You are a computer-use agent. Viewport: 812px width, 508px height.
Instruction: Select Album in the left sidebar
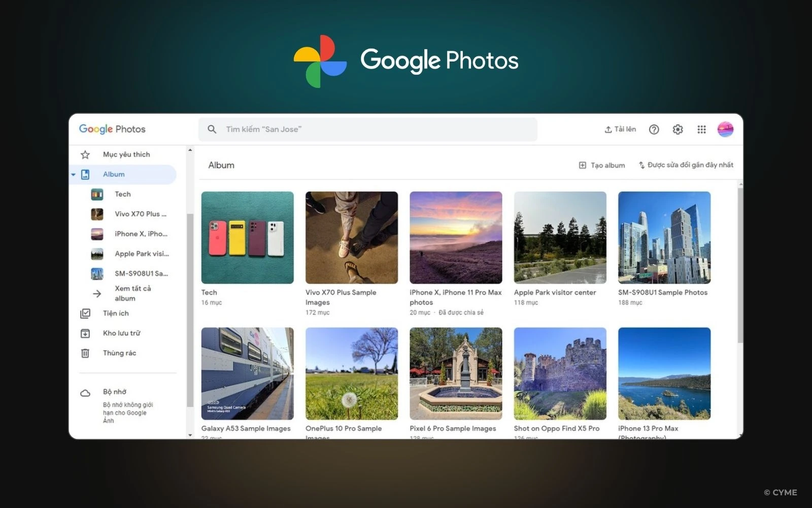click(113, 174)
